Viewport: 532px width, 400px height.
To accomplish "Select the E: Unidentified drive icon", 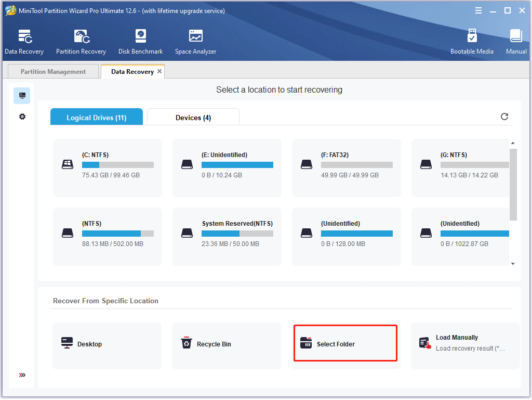I will (187, 164).
